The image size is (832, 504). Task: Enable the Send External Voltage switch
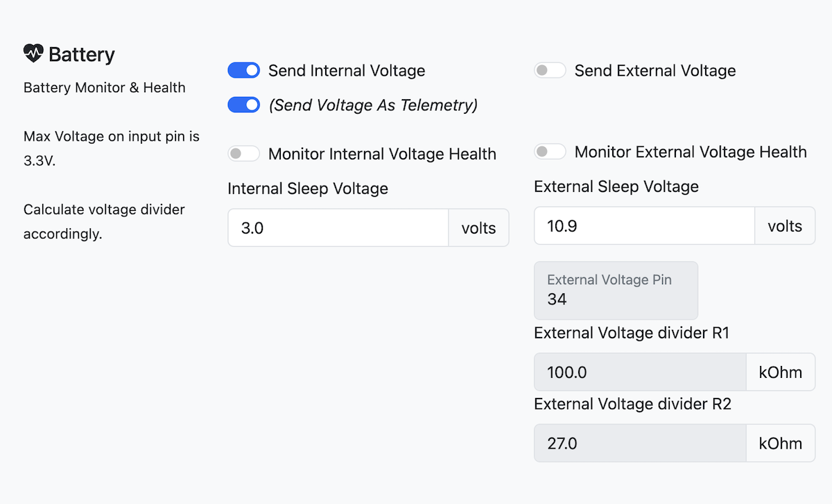click(x=550, y=70)
